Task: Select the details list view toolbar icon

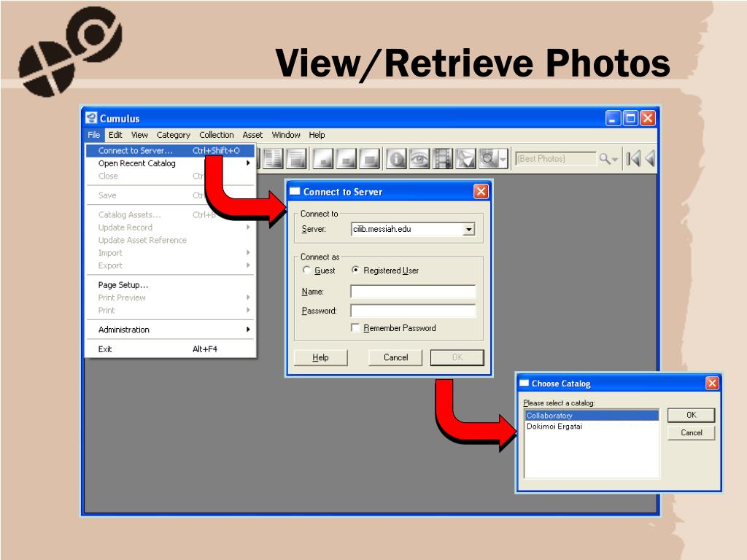Action: pos(273,158)
